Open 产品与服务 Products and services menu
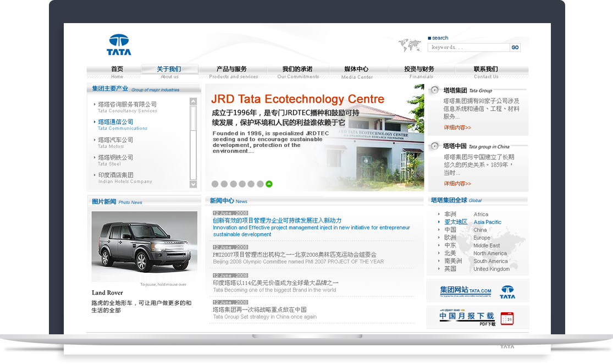 coord(233,71)
